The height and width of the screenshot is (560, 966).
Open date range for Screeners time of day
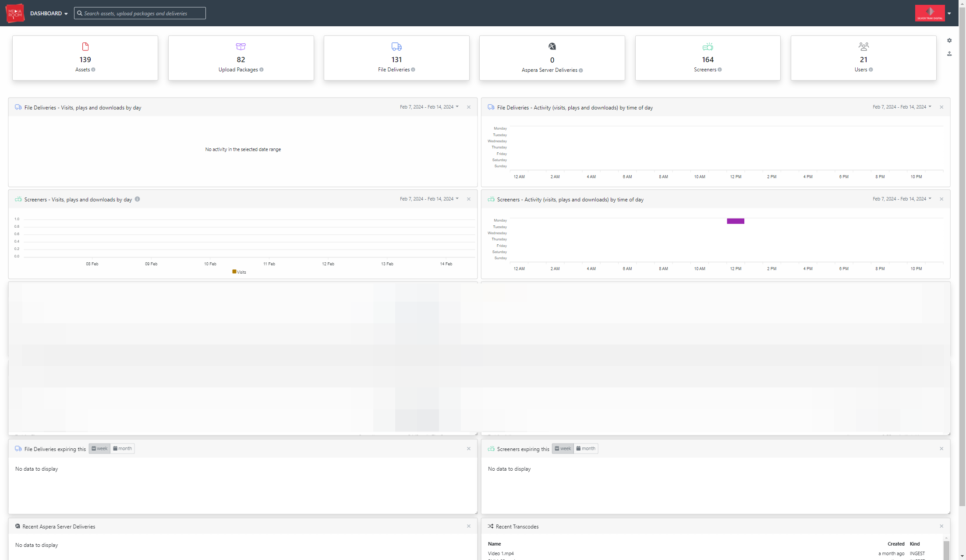coord(902,199)
